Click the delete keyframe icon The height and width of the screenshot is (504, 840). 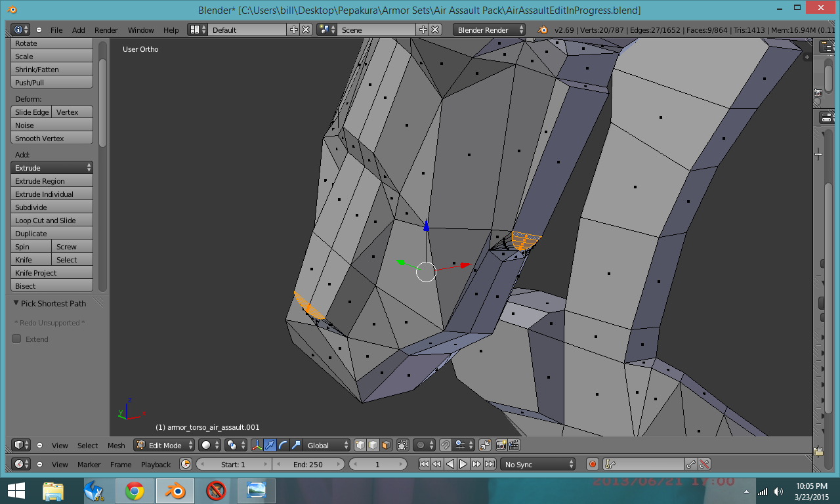click(x=704, y=464)
